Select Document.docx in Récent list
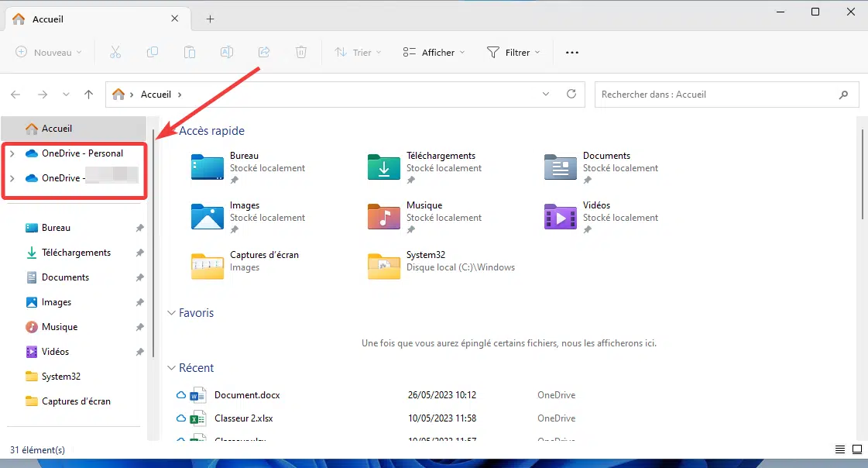 (247, 395)
